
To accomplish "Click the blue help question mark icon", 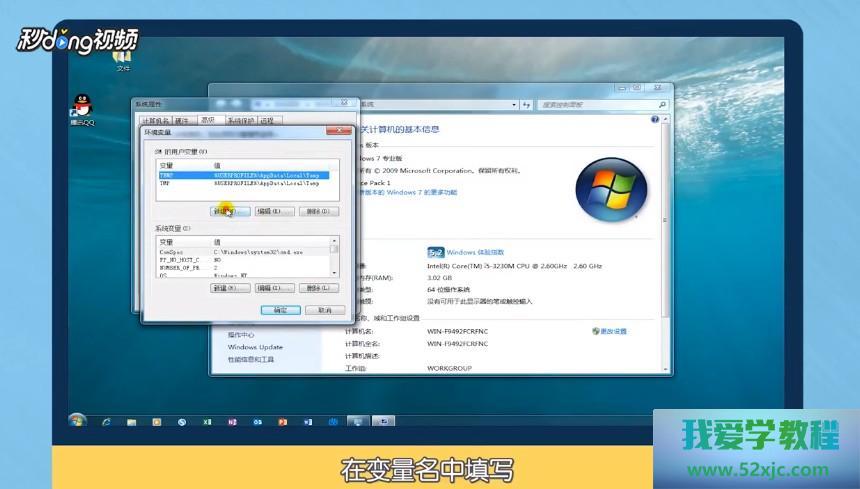I will coord(655,119).
